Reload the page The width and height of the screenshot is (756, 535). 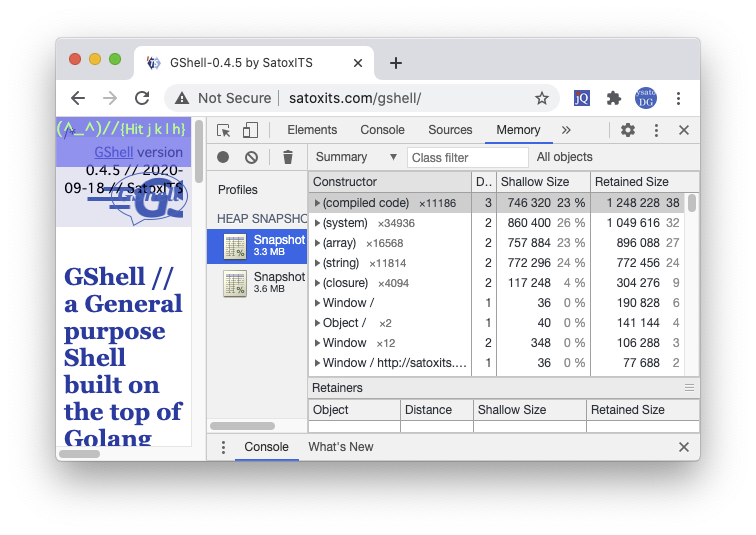142,98
